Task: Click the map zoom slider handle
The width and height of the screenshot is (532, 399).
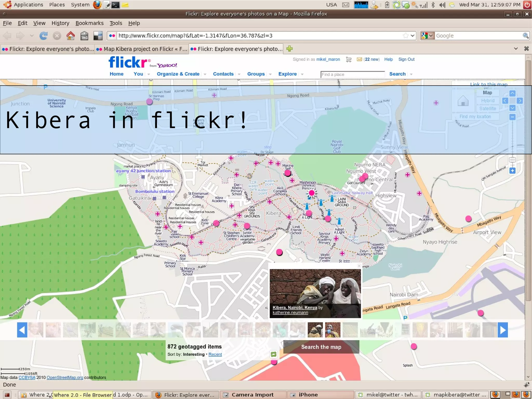Action: (x=512, y=160)
